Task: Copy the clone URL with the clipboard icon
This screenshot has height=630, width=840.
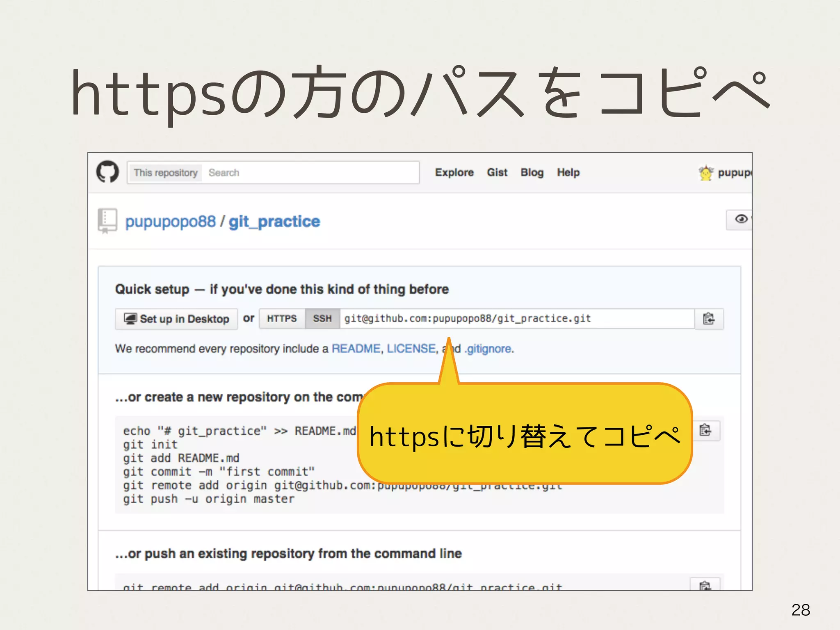Action: point(709,319)
